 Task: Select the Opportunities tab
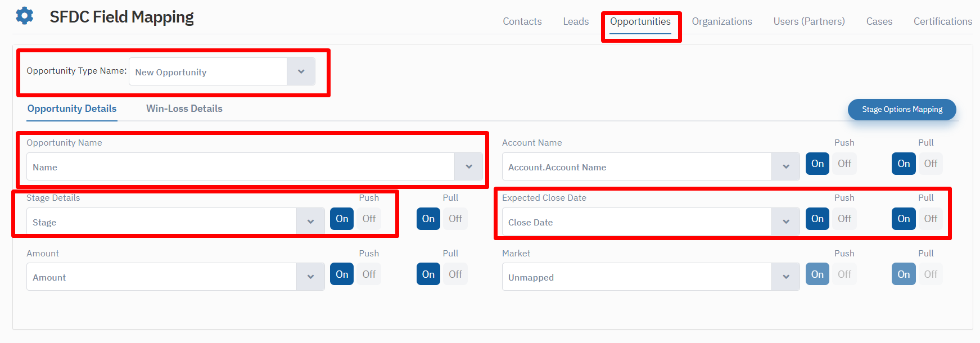tap(640, 21)
